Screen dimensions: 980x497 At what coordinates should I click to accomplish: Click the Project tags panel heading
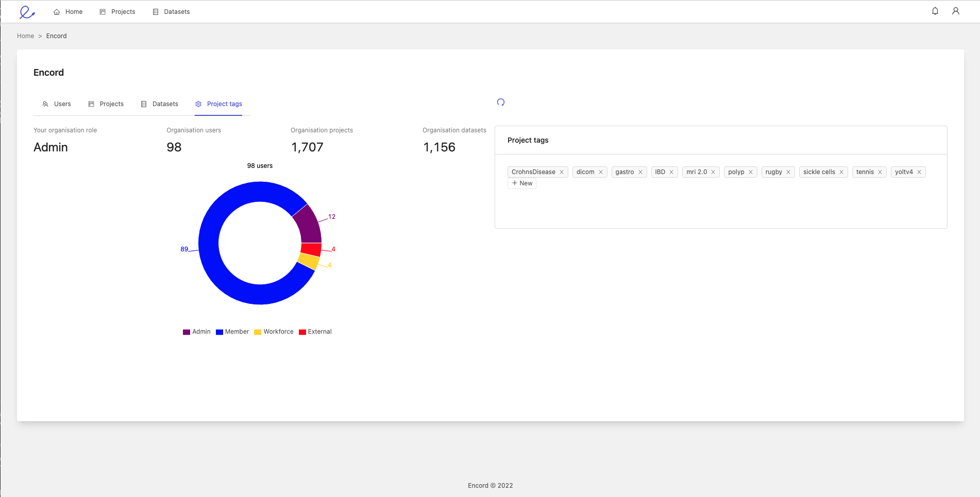coord(528,140)
